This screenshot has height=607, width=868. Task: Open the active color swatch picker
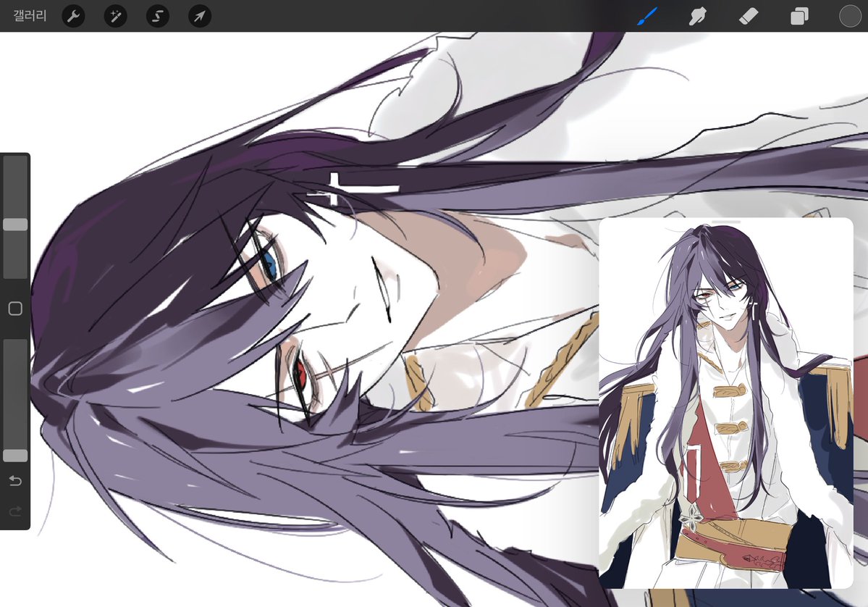[851, 16]
